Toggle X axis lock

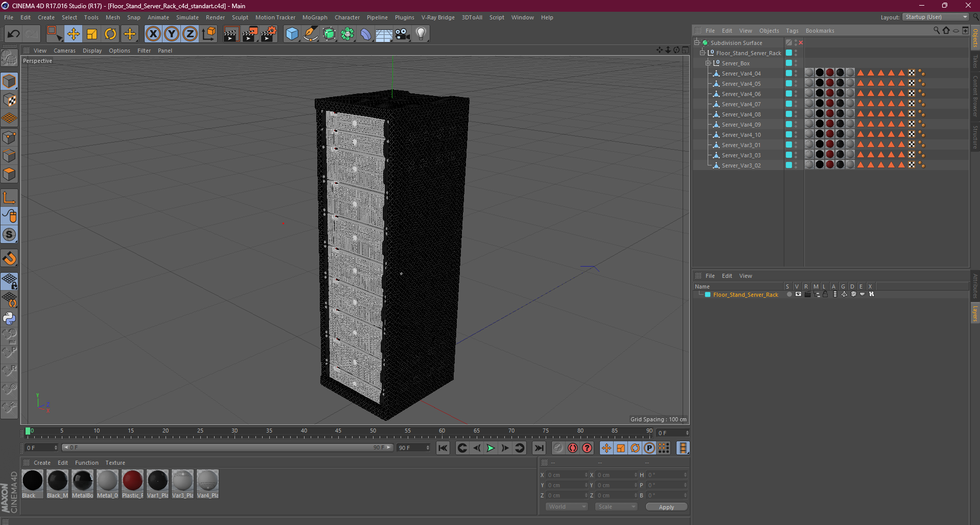tap(153, 34)
